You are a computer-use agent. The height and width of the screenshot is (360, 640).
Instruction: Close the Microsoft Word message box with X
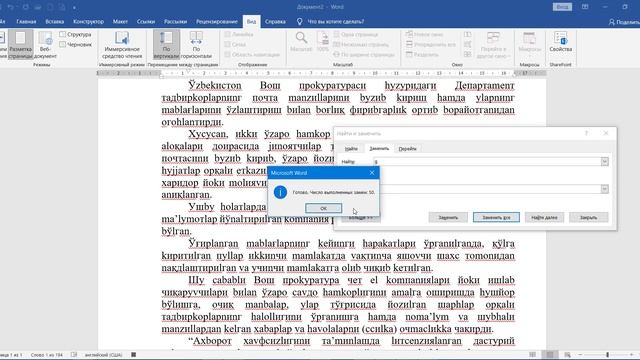pyautogui.click(x=372, y=173)
